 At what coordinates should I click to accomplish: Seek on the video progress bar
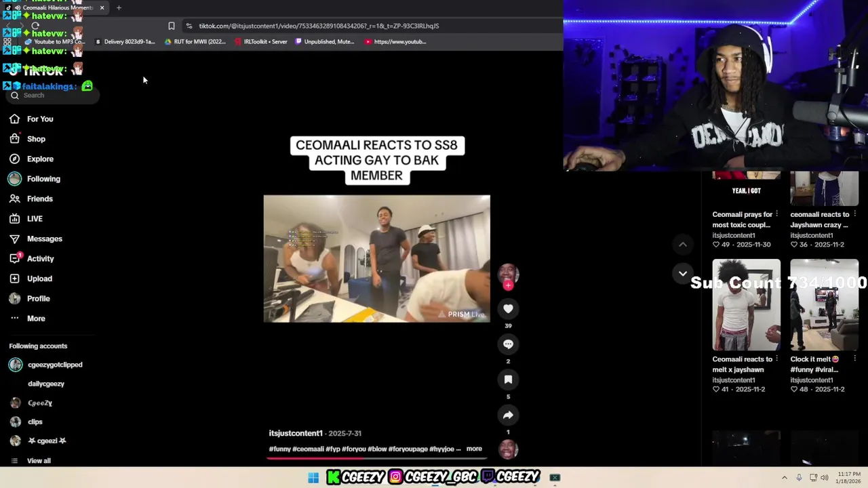[x=376, y=458]
